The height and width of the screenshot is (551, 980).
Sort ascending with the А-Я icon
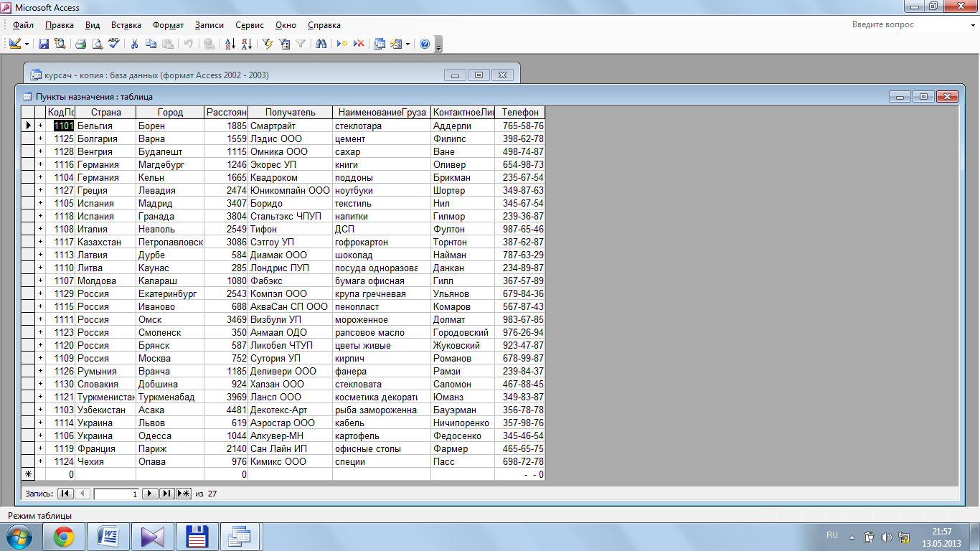point(230,44)
